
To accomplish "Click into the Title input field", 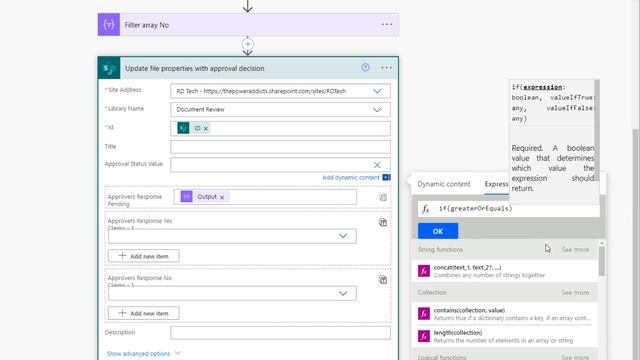I will [280, 147].
